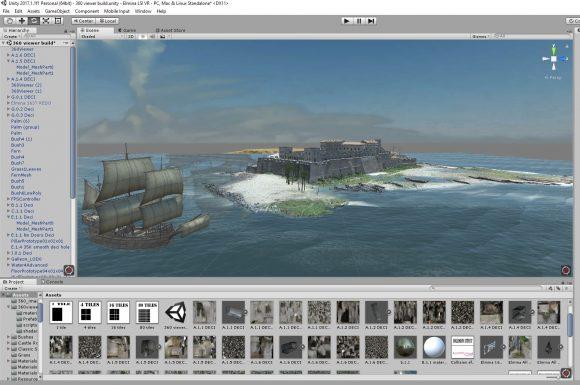Toggle Center pivot mode button
Viewport: 580px width, 385px height.
pyautogui.click(x=83, y=21)
